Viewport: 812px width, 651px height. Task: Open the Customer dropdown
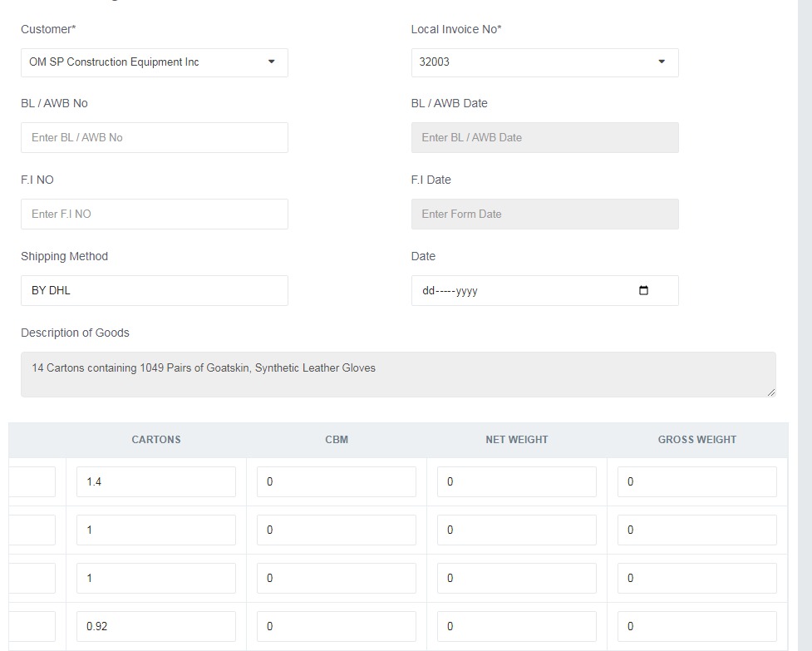pyautogui.click(x=154, y=62)
